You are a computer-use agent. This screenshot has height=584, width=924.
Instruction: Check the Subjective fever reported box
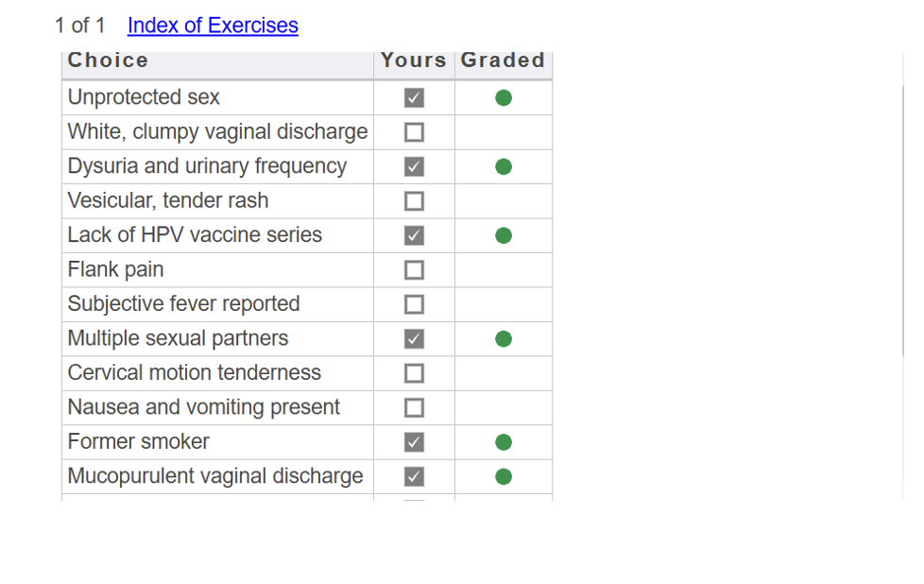tap(414, 304)
